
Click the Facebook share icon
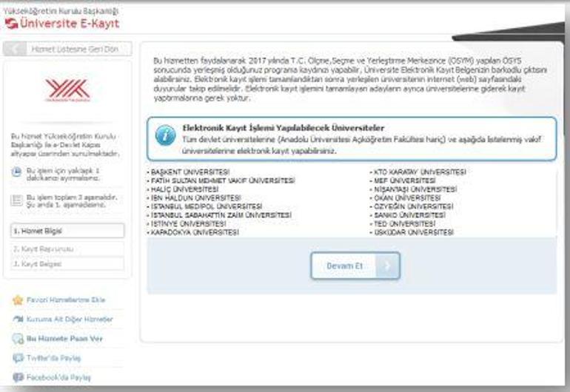tap(18, 377)
